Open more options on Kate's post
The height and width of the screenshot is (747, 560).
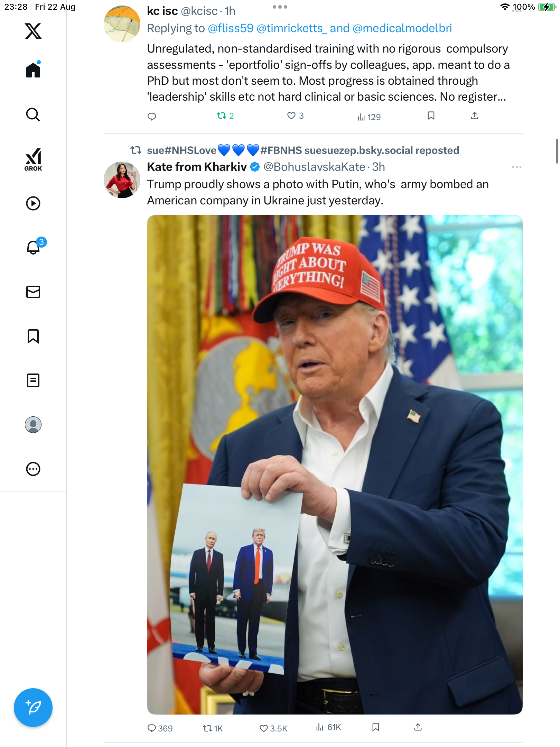516,167
